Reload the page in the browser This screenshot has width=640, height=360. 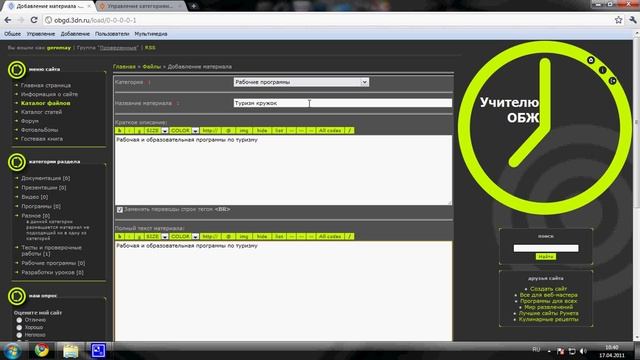click(x=34, y=20)
